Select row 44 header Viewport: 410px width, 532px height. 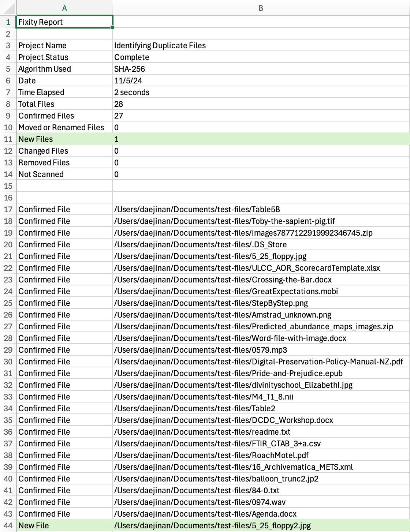click(8, 525)
